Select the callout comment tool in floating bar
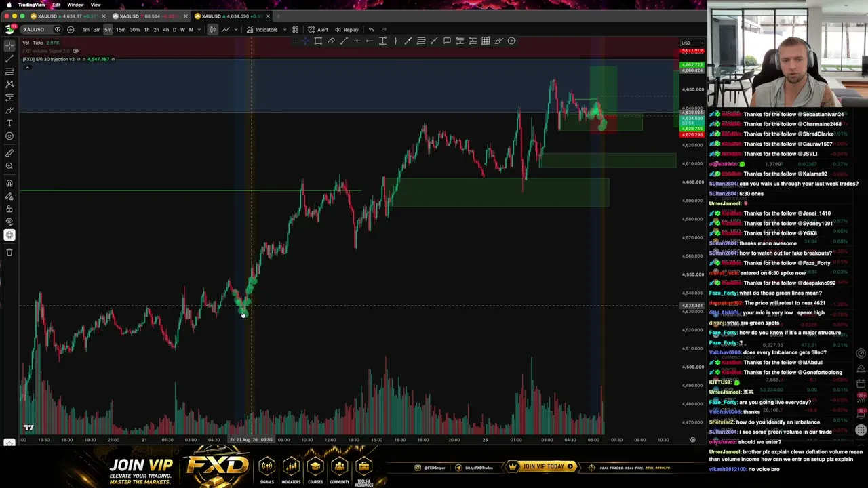Image resolution: width=868 pixels, height=488 pixels. (447, 41)
